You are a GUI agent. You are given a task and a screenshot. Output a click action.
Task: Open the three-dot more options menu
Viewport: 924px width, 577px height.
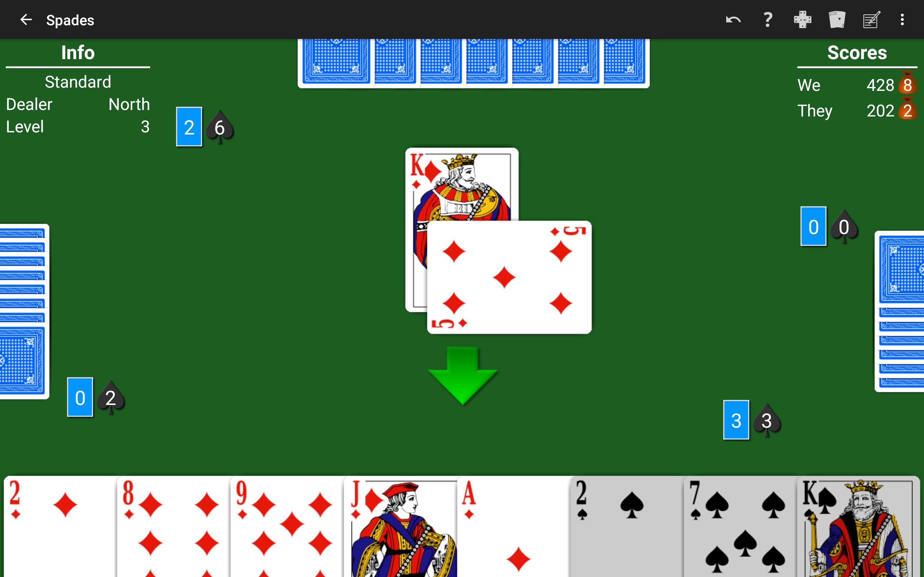click(903, 20)
